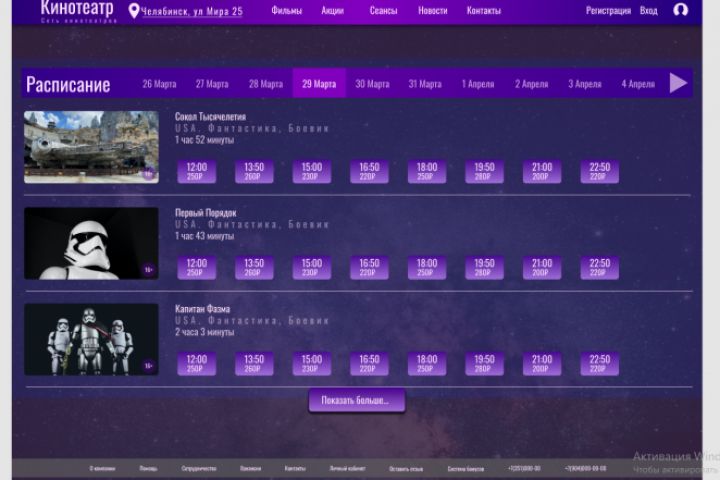Open the Челябинск, ул Мира 25 address link

pos(192,11)
